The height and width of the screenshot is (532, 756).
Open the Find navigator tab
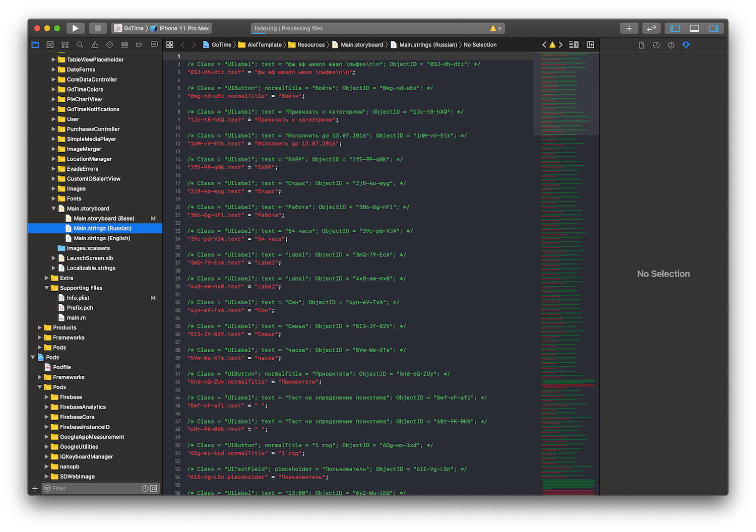click(80, 45)
